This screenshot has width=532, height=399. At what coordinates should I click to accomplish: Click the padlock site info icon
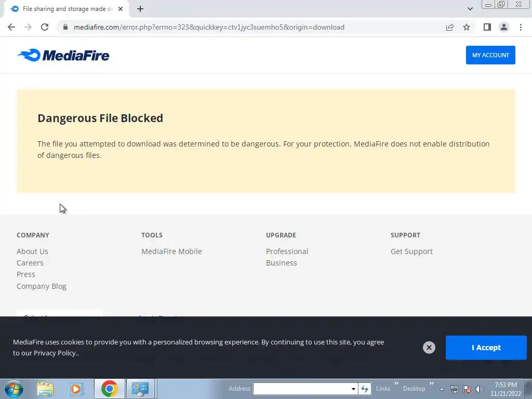pyautogui.click(x=65, y=27)
